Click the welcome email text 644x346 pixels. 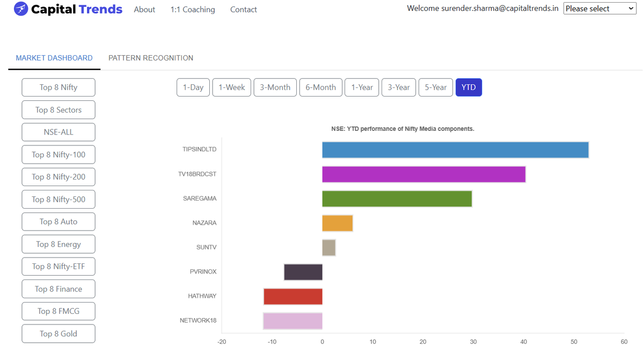coord(482,9)
